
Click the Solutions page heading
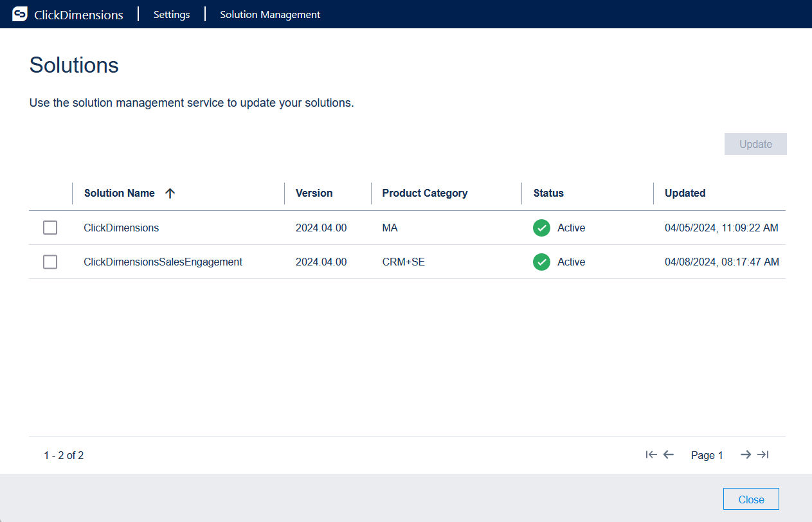(x=75, y=65)
